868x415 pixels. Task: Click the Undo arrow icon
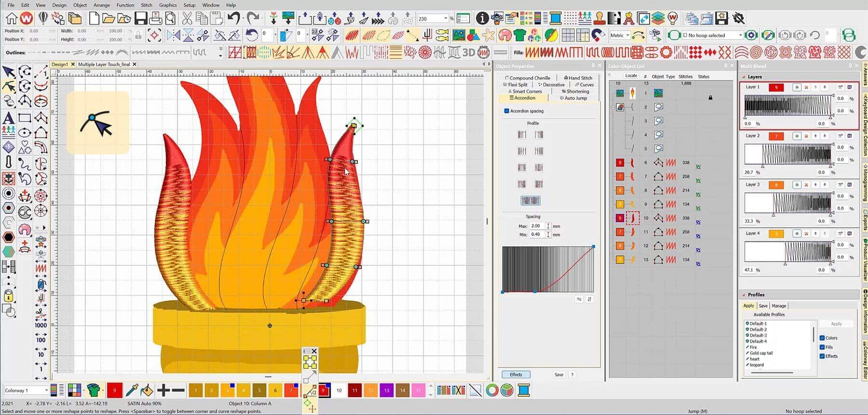(x=234, y=18)
